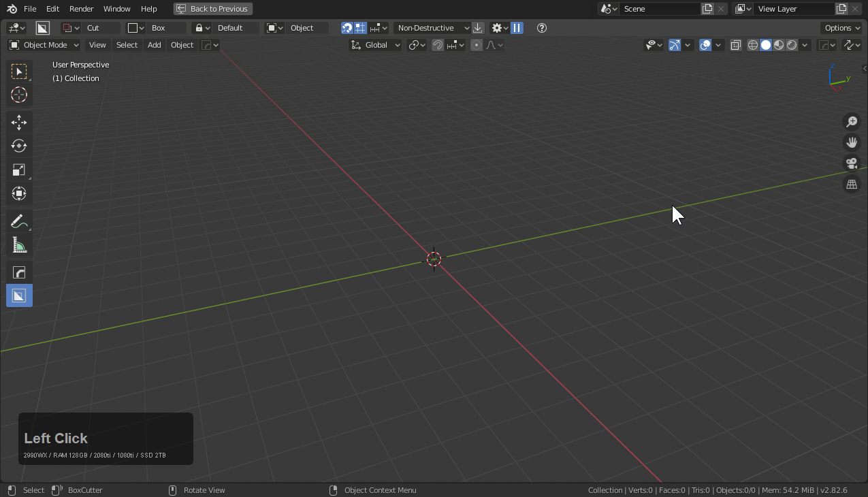Click the BoxCutter help question mark
This screenshot has height=497, width=868.
(542, 28)
